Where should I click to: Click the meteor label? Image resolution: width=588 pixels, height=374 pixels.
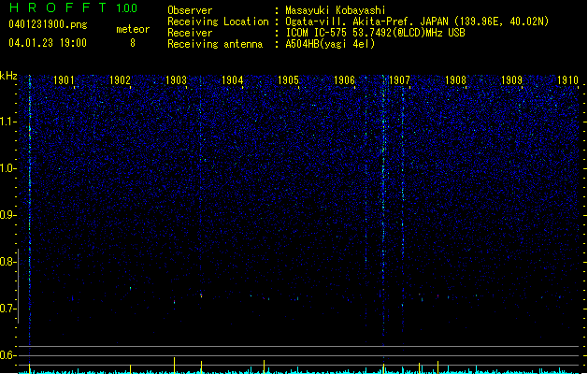tap(133, 29)
